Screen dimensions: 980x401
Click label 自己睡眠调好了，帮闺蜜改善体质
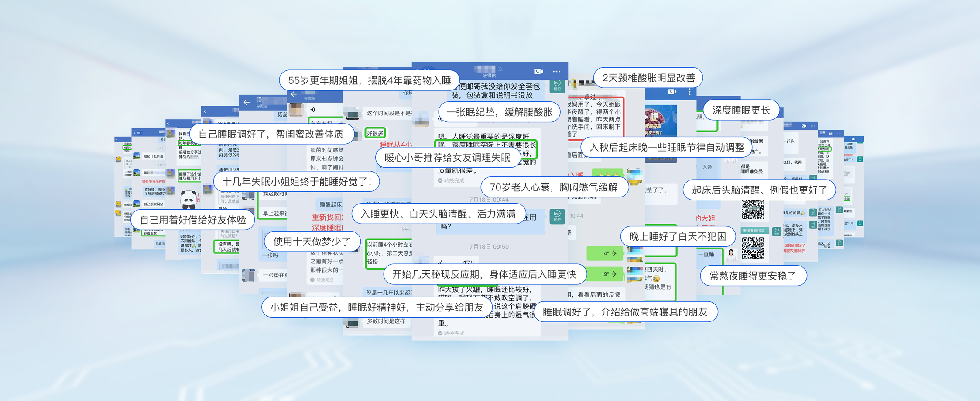coord(271,134)
